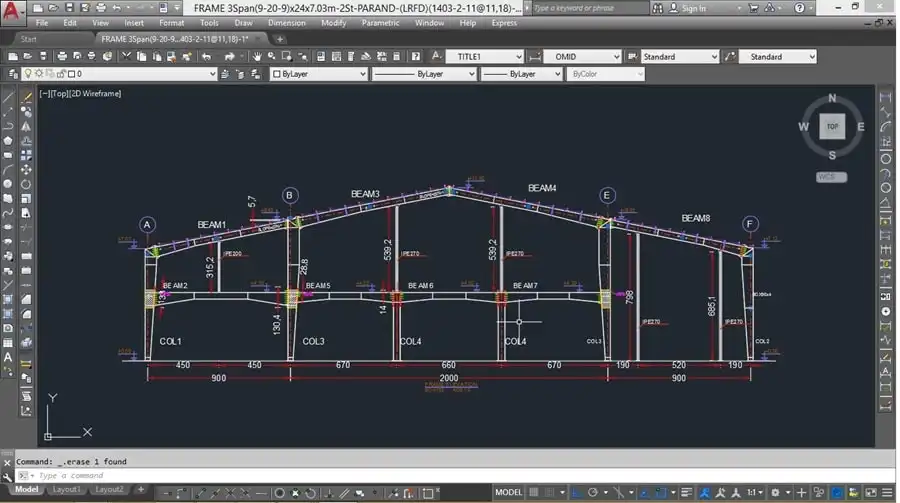The image size is (900, 503).
Task: Select the Move modify tool
Action: 26,169
